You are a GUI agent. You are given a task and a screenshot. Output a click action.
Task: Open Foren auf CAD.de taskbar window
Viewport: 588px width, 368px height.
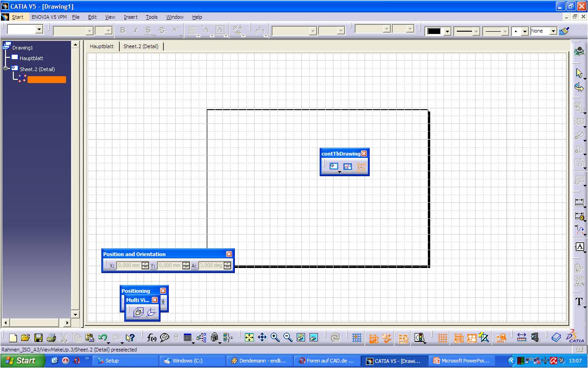327,361
